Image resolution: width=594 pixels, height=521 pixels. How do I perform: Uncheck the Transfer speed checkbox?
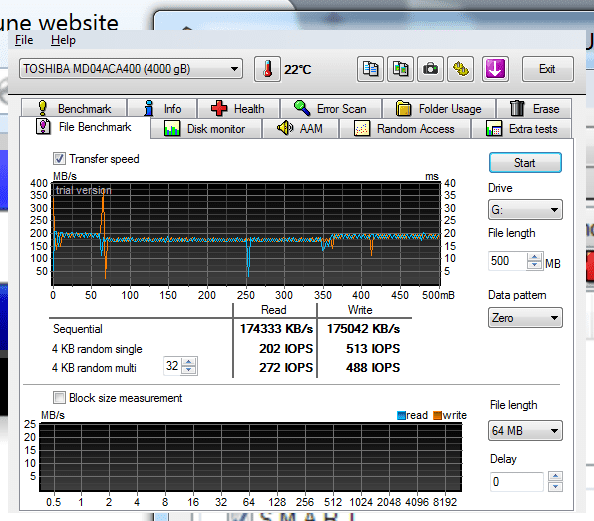pos(59,158)
